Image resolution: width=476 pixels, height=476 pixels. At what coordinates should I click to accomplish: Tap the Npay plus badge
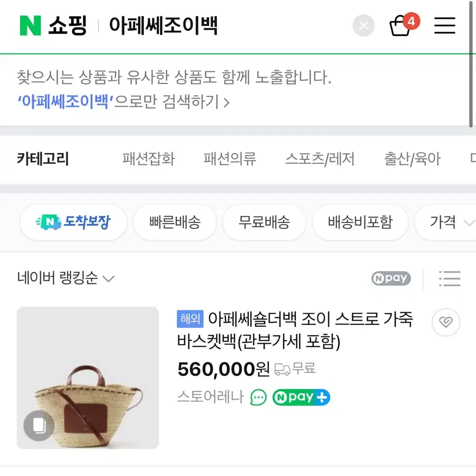point(301,397)
